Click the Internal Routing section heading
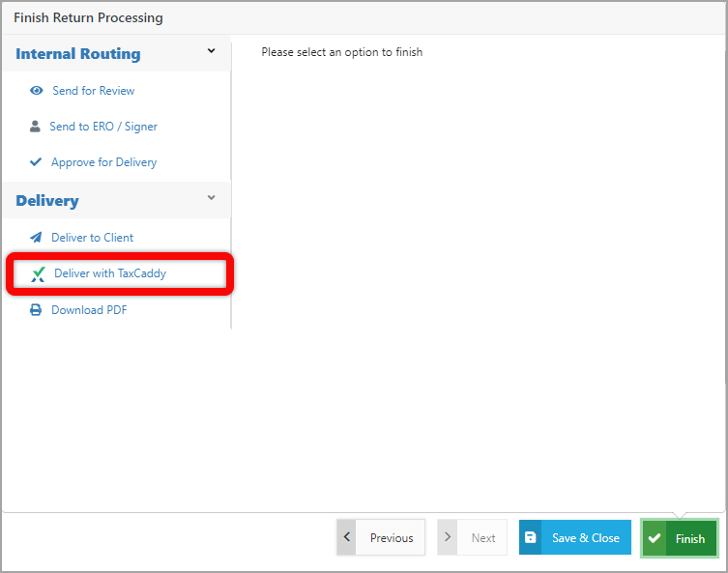Image resolution: width=728 pixels, height=573 pixels. pyautogui.click(x=78, y=54)
